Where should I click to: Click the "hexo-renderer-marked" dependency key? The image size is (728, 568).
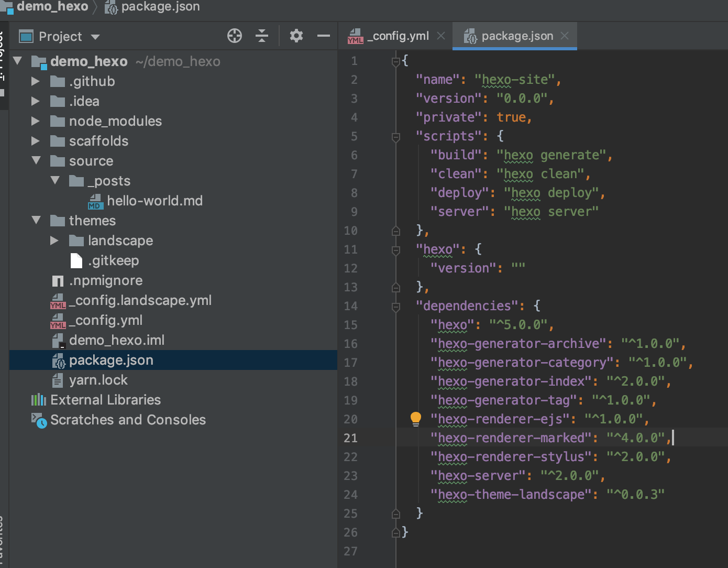click(511, 438)
